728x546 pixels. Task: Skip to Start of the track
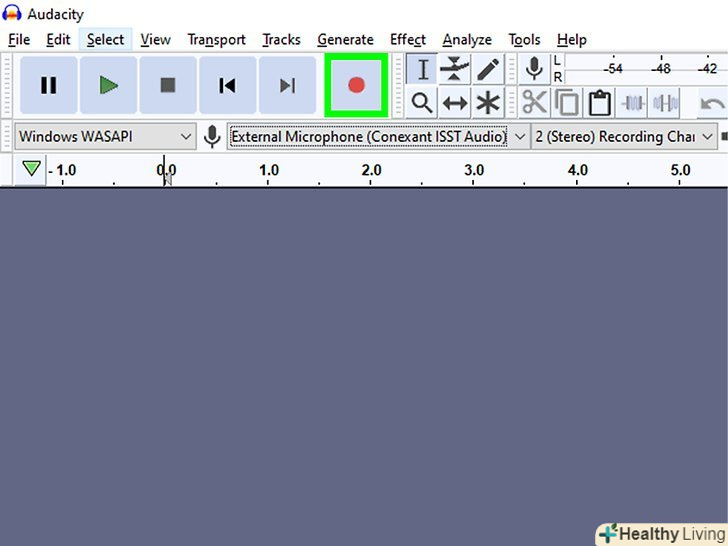(x=228, y=85)
